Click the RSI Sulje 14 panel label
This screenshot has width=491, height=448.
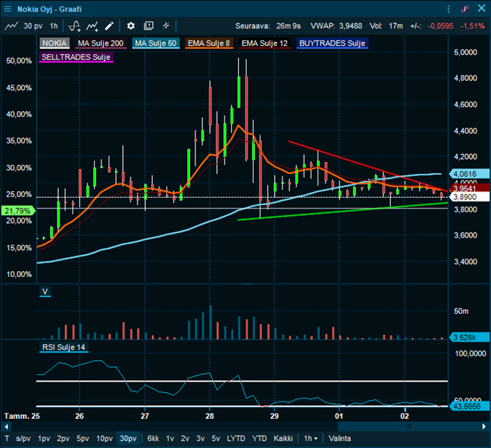pyautogui.click(x=63, y=348)
